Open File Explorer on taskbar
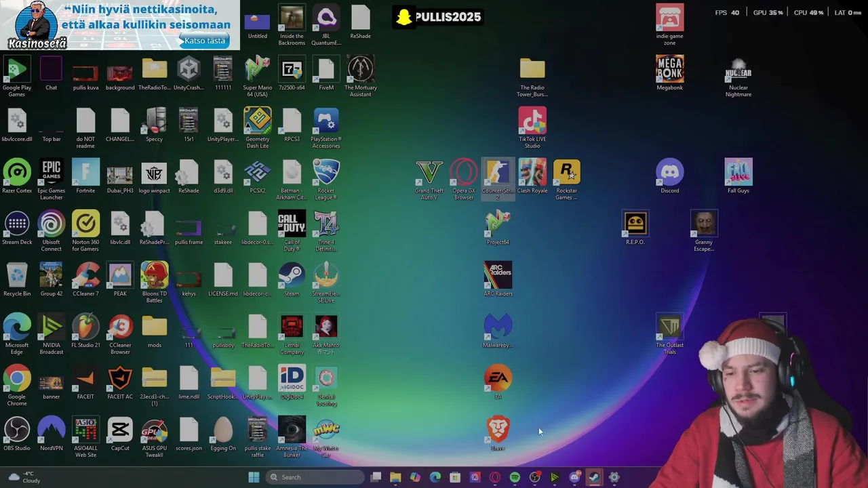Viewport: 868px width, 488px height. click(x=395, y=477)
